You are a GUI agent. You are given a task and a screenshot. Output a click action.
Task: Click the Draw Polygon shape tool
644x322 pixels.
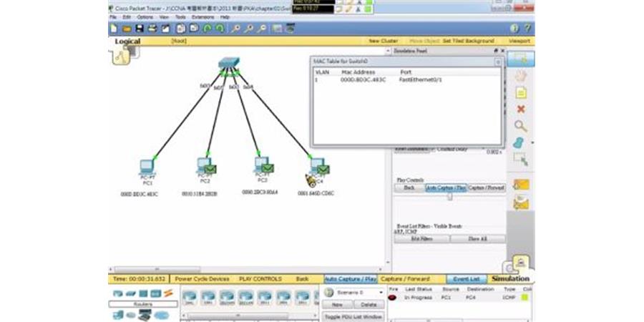click(520, 142)
